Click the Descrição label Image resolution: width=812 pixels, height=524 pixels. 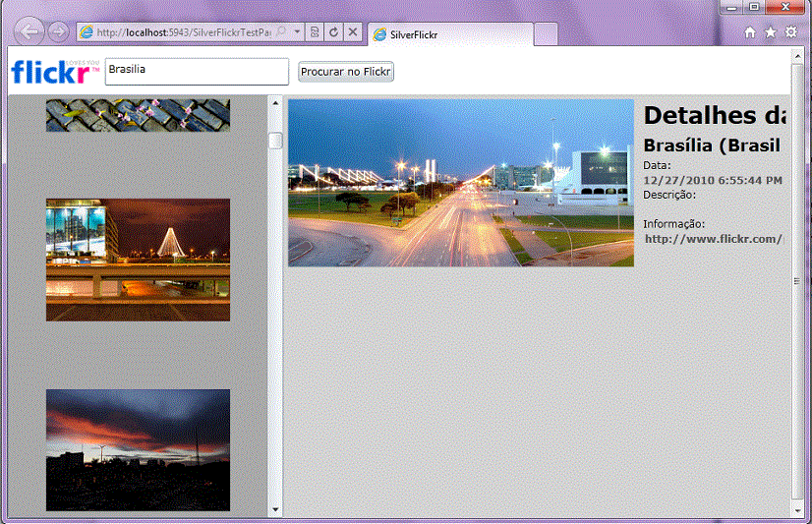tap(669, 196)
